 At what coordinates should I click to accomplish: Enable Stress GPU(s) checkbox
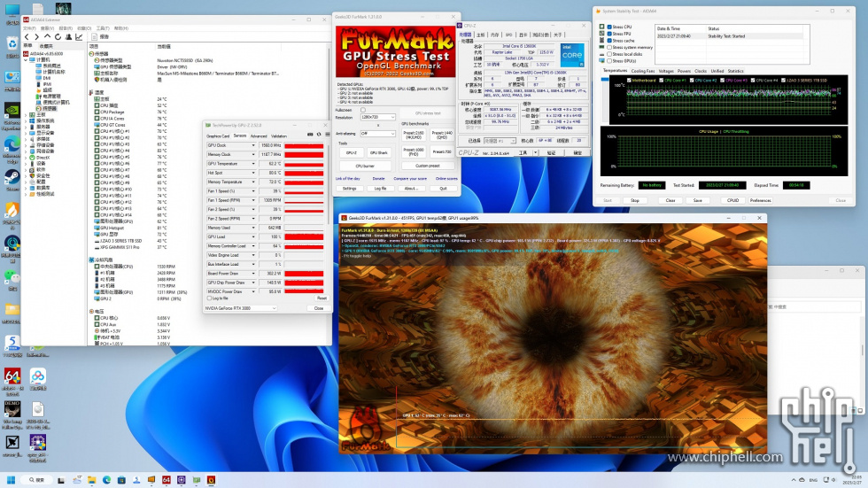pos(609,61)
